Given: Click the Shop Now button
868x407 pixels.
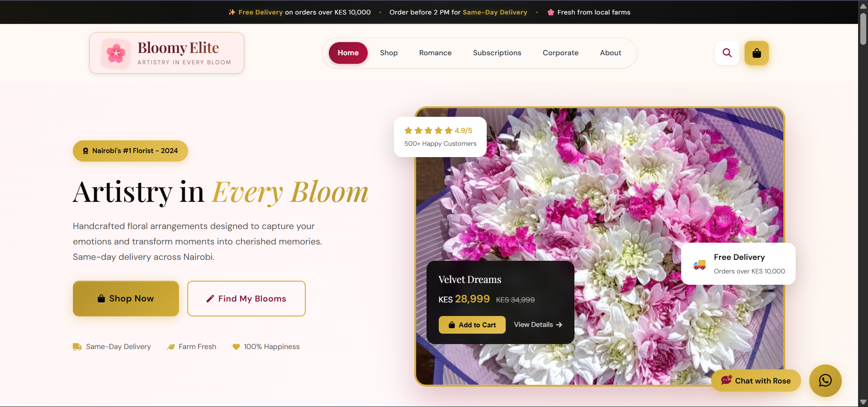Looking at the screenshot, I should 126,298.
